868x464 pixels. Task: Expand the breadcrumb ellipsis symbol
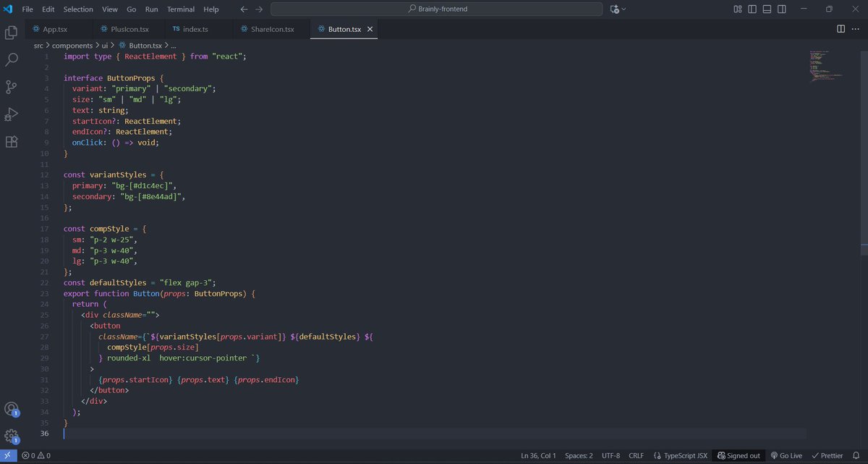pyautogui.click(x=174, y=45)
